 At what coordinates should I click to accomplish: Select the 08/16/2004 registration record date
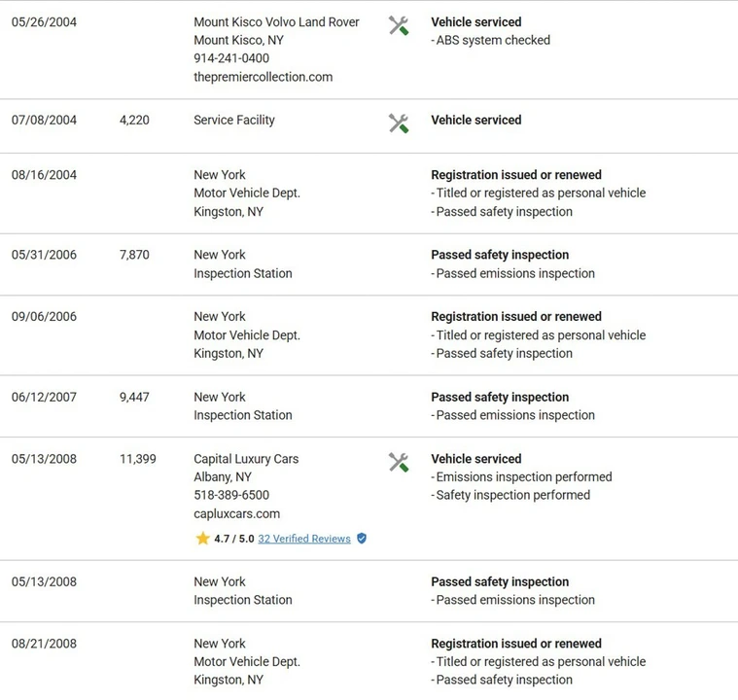click(45, 175)
